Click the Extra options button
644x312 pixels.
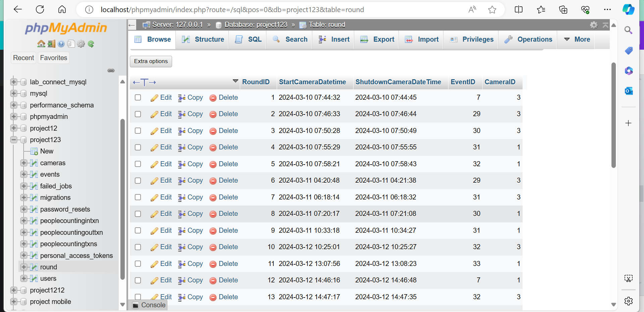point(151,61)
